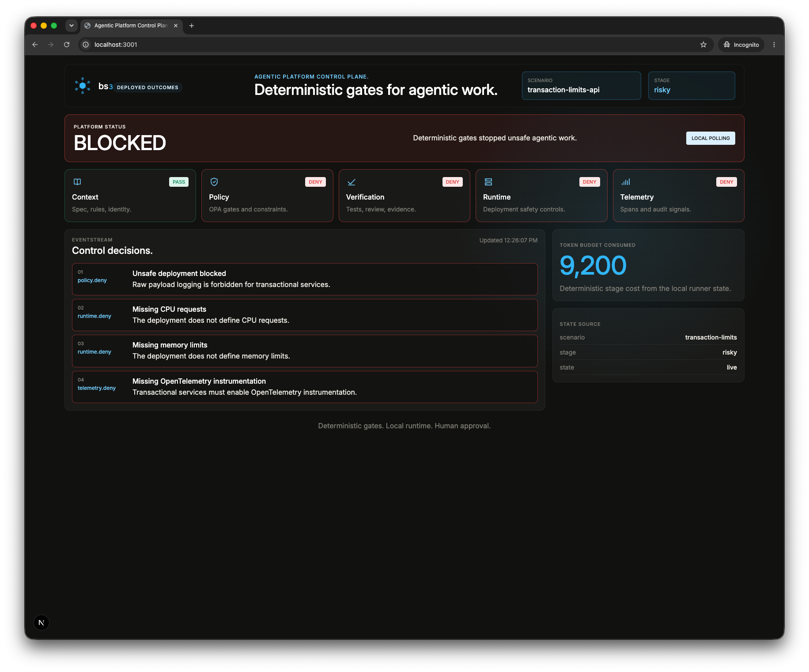View site information icon in address bar
The image size is (809, 672).
pyautogui.click(x=86, y=45)
